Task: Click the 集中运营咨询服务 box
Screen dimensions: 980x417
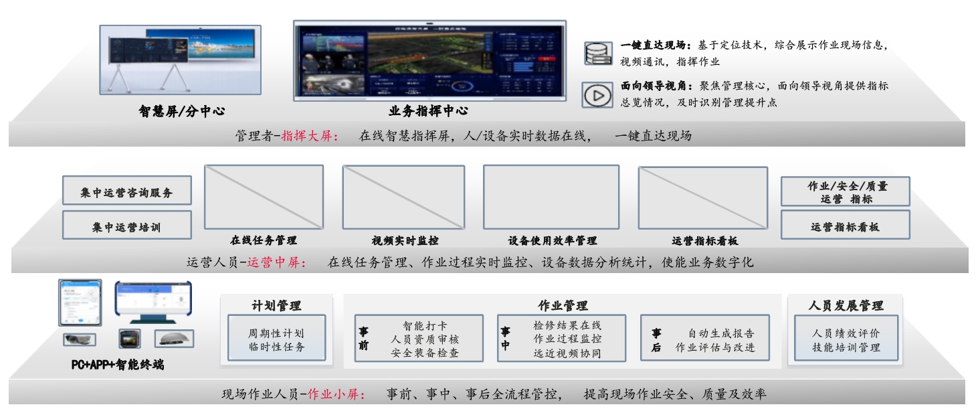Action: 127,191
